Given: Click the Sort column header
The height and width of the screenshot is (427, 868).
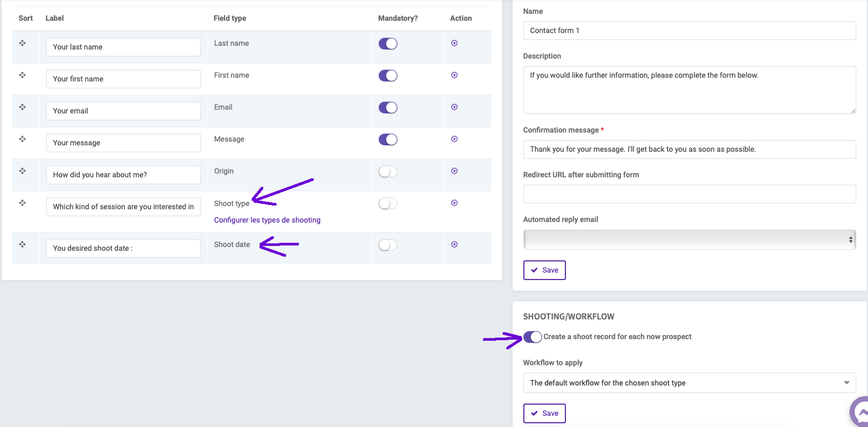Looking at the screenshot, I should [26, 18].
